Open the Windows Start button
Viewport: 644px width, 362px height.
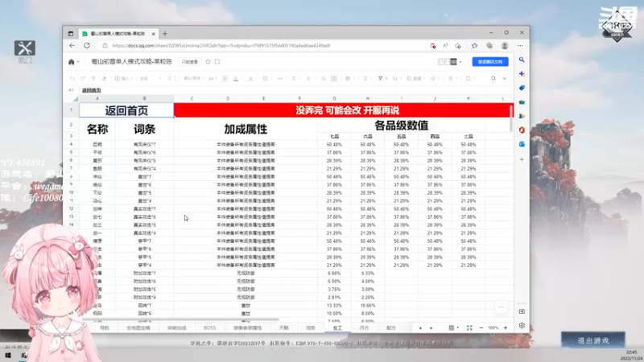click(8, 356)
